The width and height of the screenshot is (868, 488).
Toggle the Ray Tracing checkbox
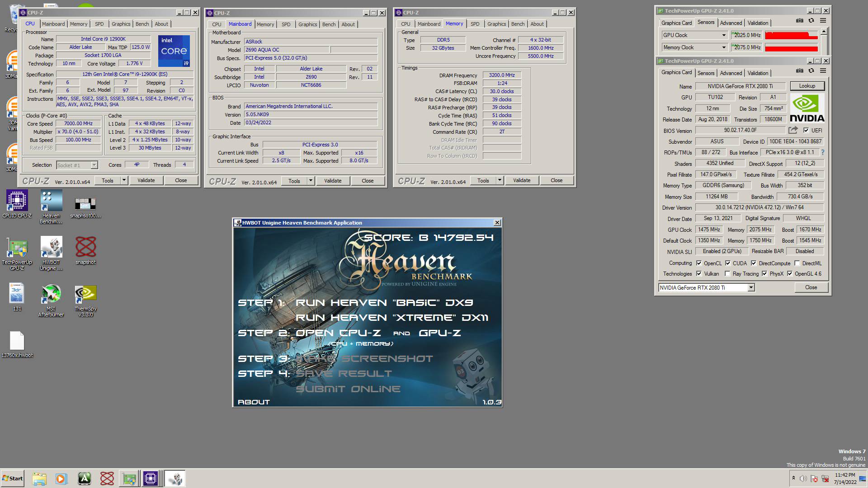point(727,273)
